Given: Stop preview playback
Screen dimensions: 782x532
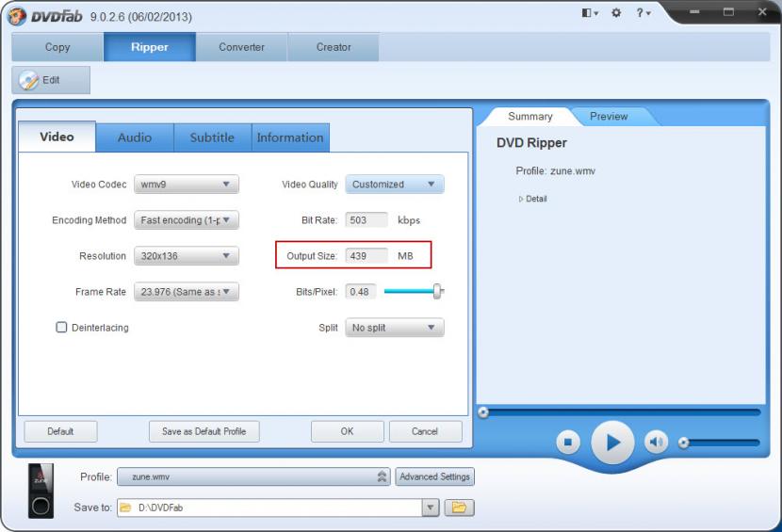Looking at the screenshot, I should click(x=567, y=442).
